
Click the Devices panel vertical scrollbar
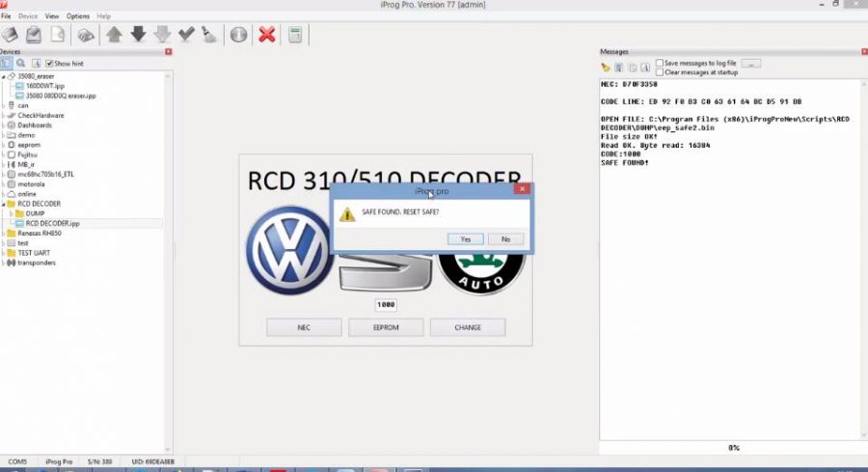click(x=168, y=261)
